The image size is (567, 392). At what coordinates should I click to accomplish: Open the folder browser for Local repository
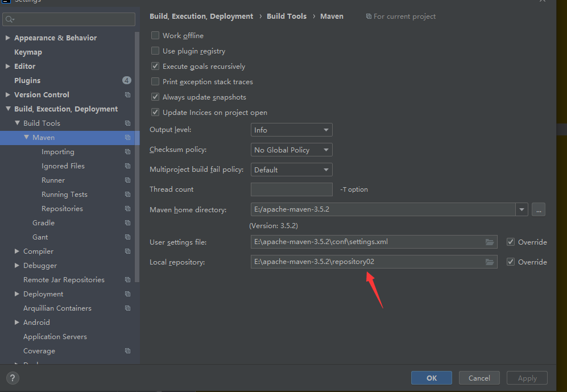tap(490, 262)
